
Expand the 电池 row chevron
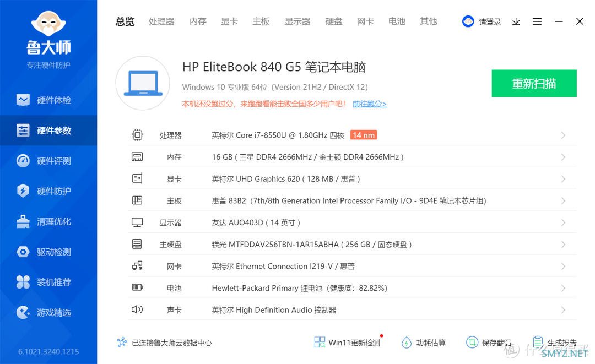point(563,288)
